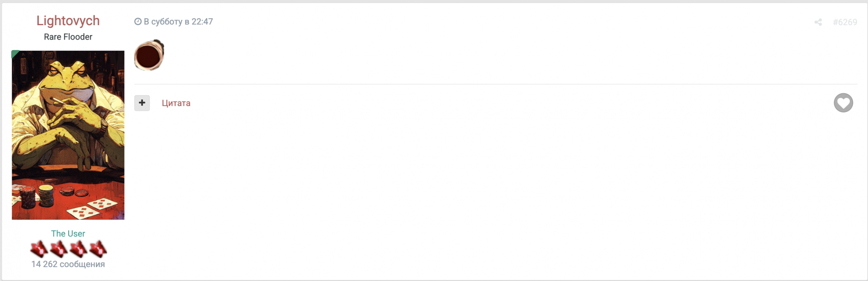Click the second red rank badge icon
The width and height of the screenshot is (868, 281).
click(x=59, y=249)
